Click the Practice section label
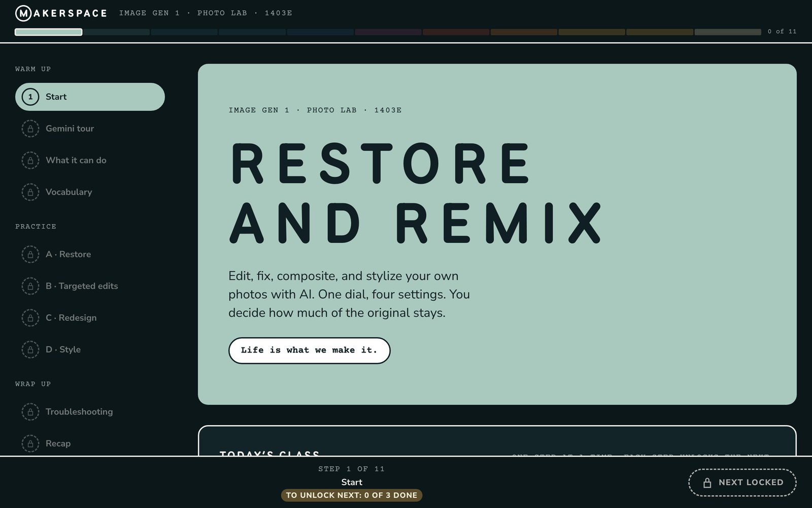 (36, 227)
